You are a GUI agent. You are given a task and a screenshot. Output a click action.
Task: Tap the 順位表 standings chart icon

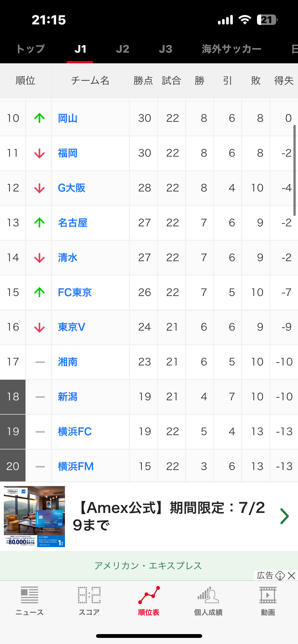[x=149, y=595]
